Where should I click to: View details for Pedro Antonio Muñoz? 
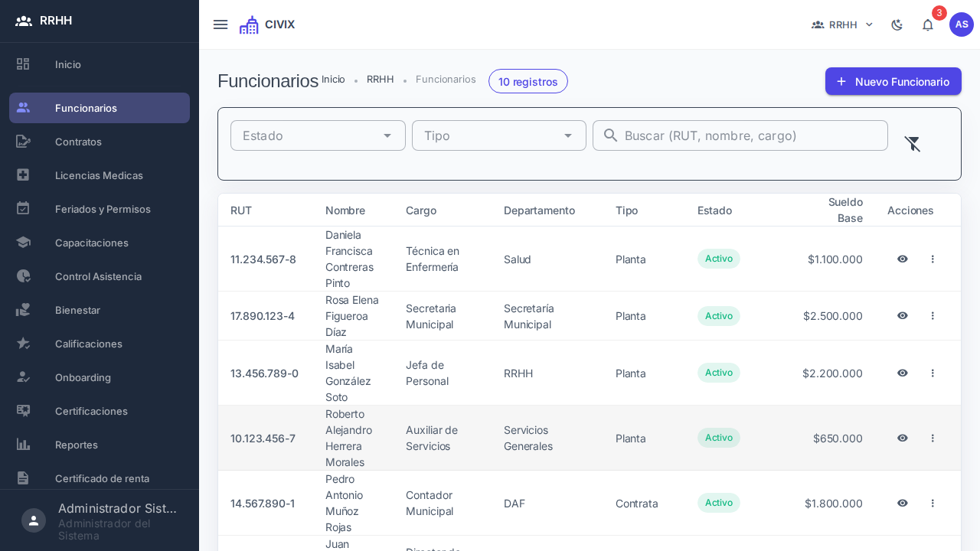(x=903, y=503)
